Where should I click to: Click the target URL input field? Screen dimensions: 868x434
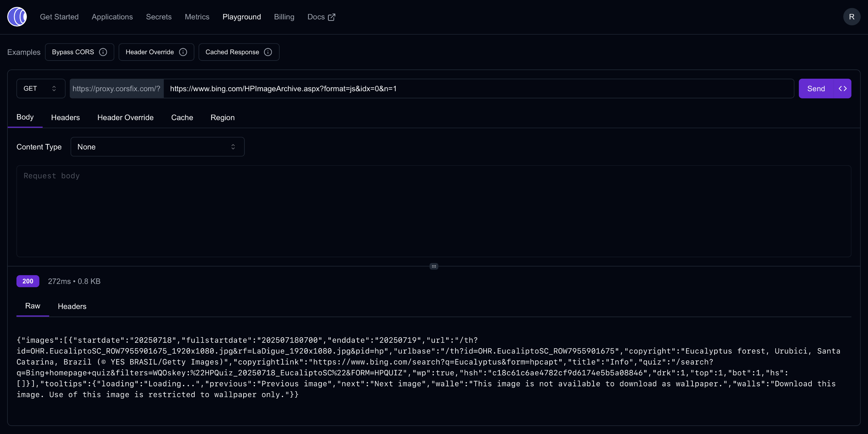478,89
